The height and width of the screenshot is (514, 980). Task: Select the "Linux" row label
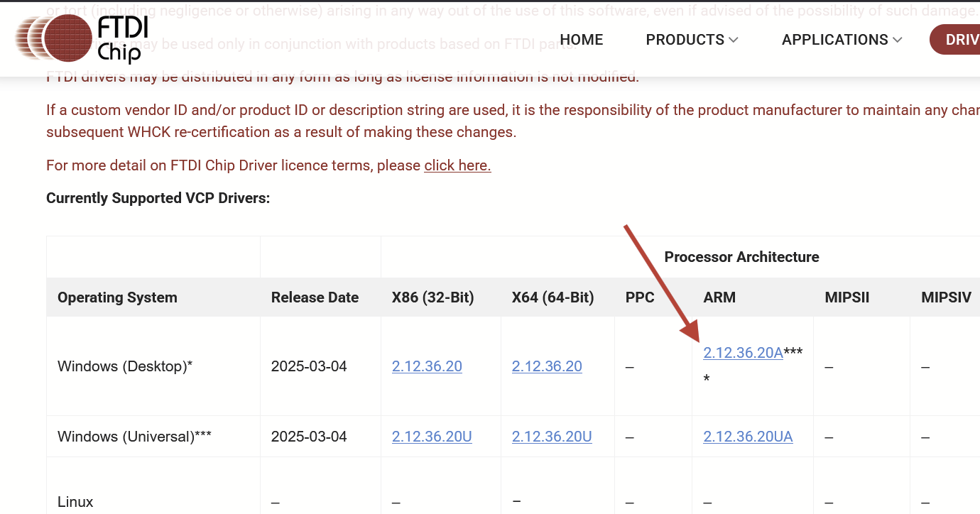click(x=75, y=502)
